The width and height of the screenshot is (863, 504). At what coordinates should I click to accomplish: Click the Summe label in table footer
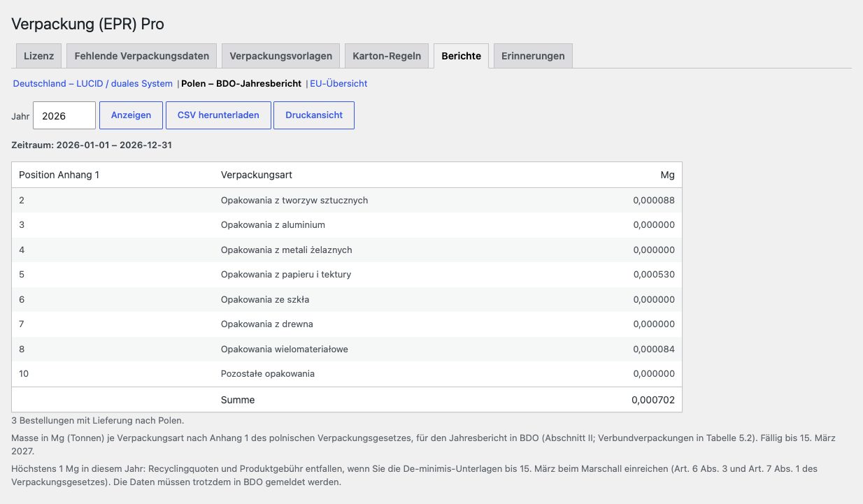[x=238, y=401]
